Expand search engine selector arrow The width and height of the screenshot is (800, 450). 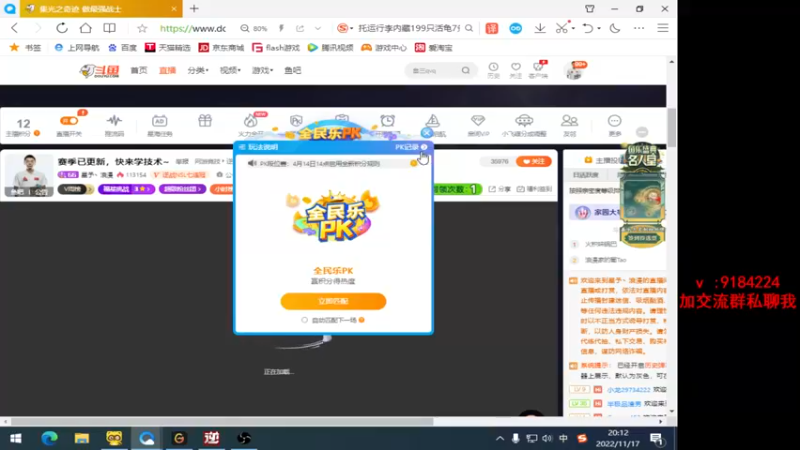352,29
